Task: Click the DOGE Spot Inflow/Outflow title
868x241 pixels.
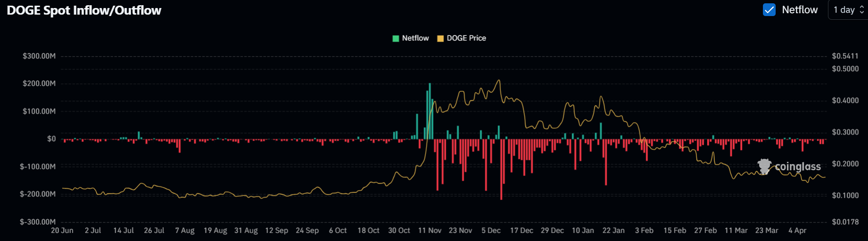Action: (84, 10)
